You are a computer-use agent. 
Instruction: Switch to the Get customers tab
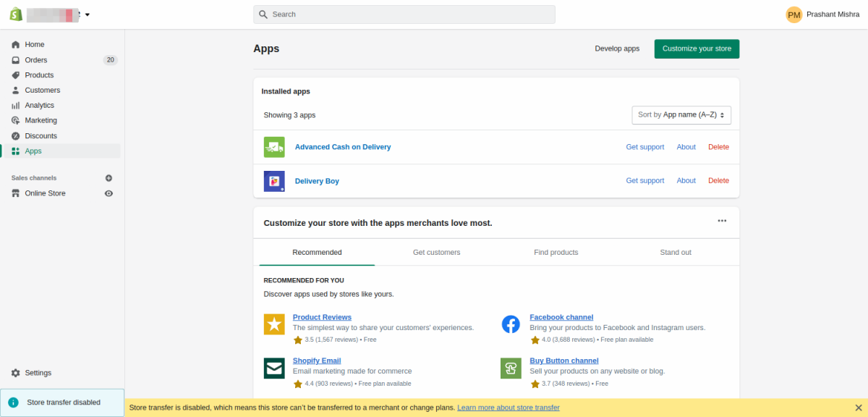(436, 253)
